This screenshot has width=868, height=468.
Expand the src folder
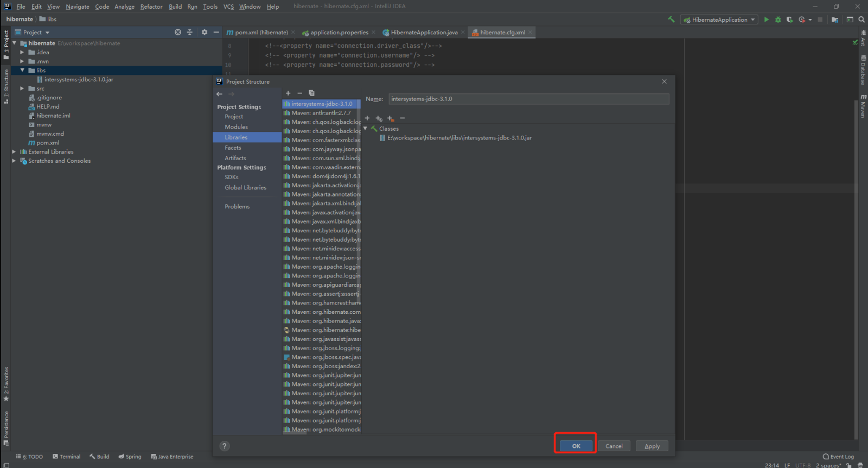coord(22,88)
